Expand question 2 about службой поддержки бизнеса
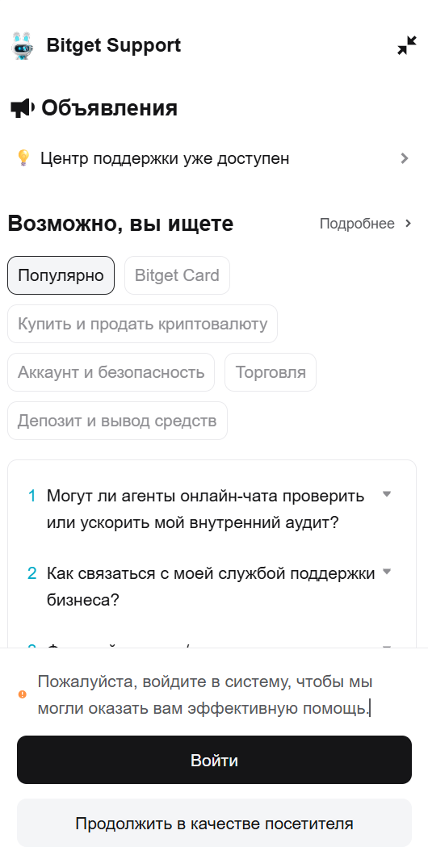Screen dimensions: 428x868 pos(387,572)
